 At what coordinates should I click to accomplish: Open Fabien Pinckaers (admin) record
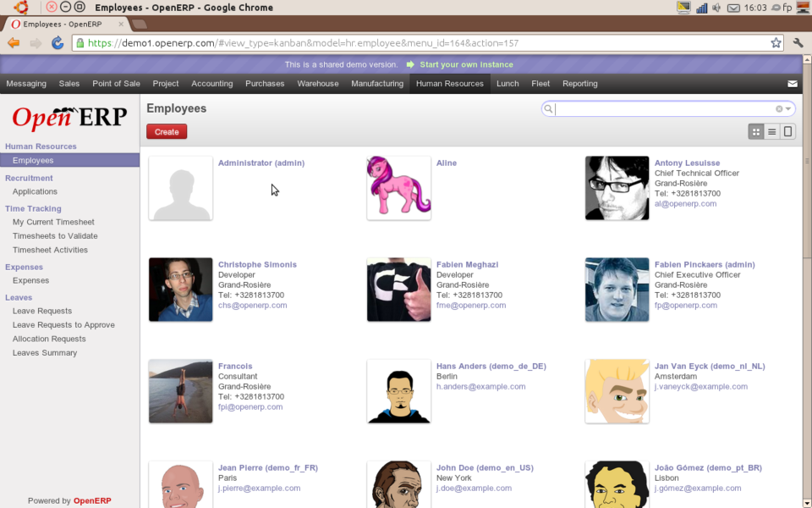(x=705, y=264)
